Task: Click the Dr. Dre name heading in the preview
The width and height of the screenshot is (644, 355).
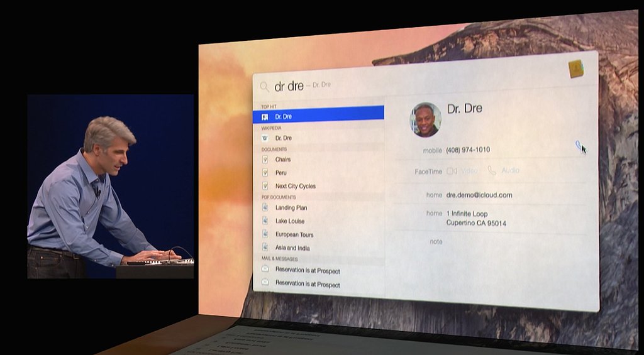Action: tap(465, 108)
